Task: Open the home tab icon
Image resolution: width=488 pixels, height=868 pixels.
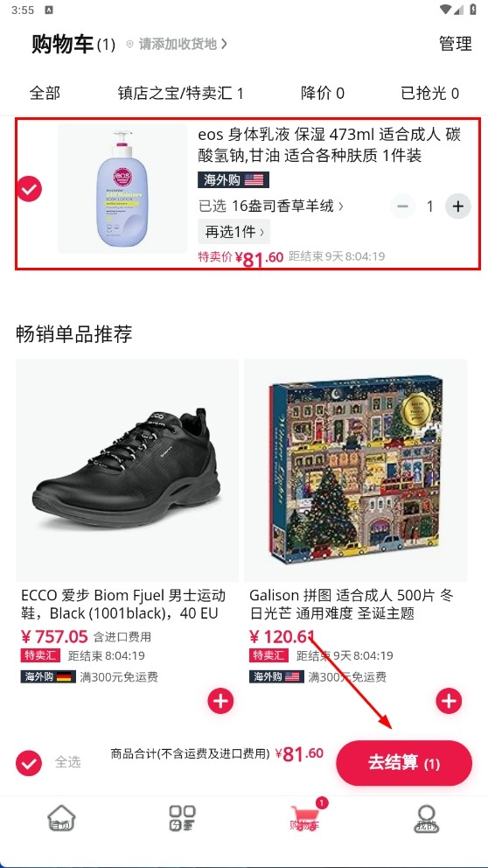Action: (61, 819)
